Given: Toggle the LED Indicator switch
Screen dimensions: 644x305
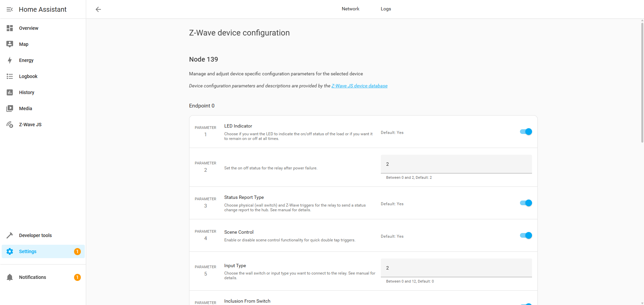Looking at the screenshot, I should click(526, 132).
